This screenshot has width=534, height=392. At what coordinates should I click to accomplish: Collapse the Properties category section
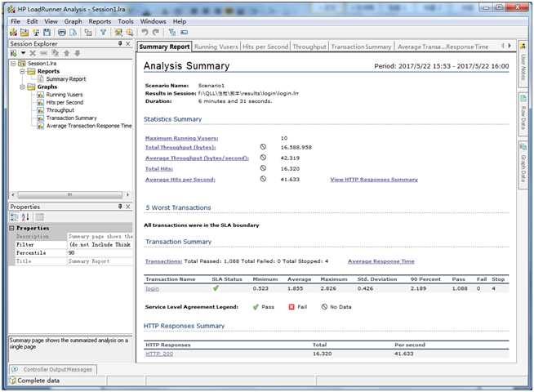(11, 228)
